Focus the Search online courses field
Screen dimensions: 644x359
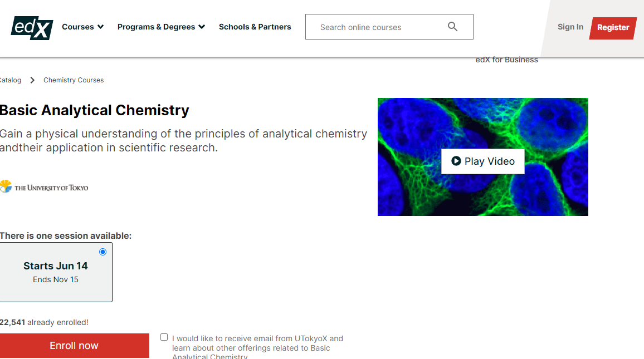pyautogui.click(x=379, y=27)
